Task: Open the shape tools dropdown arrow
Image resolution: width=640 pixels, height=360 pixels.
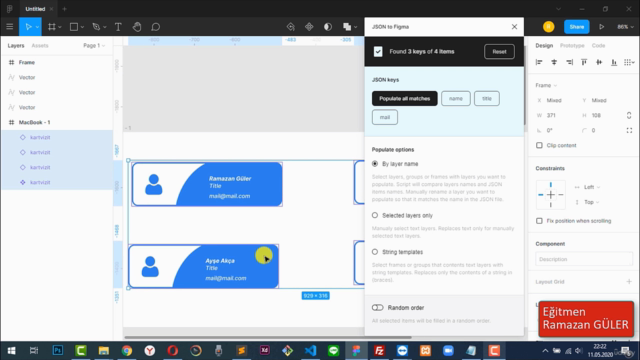Action: click(x=82, y=27)
